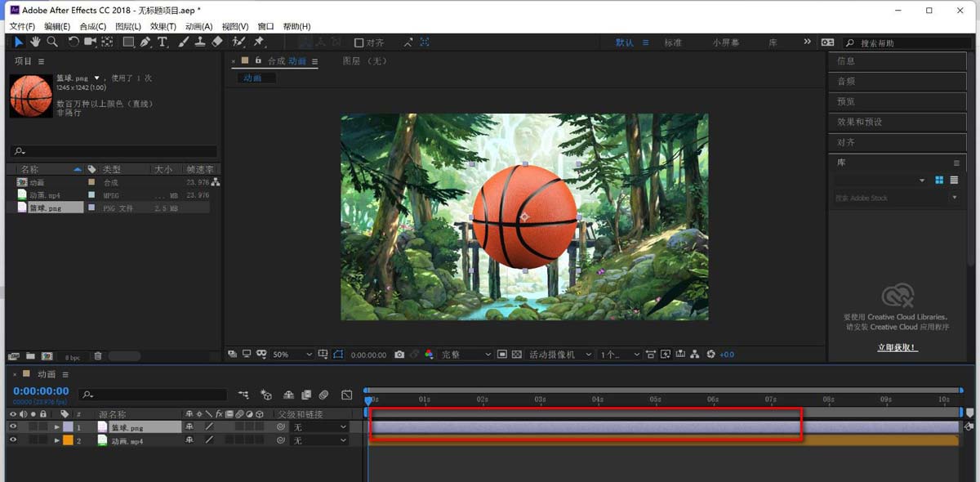
Task: Open the 50% magnification dropdown
Action: coord(292,355)
